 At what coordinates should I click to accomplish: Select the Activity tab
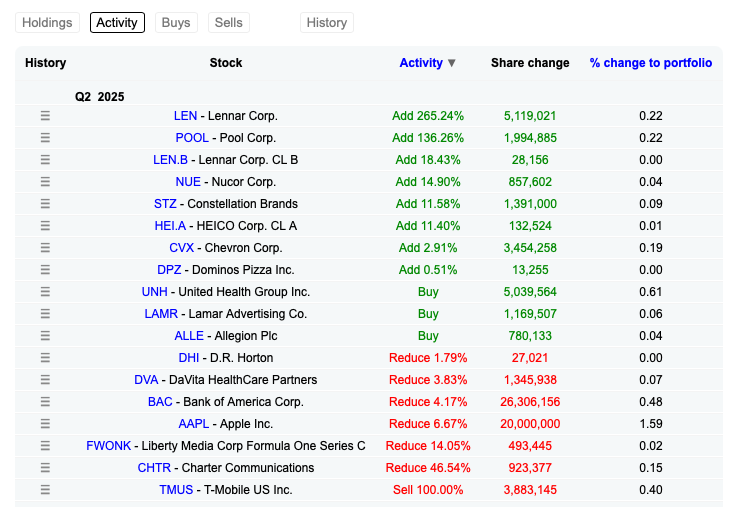(117, 23)
